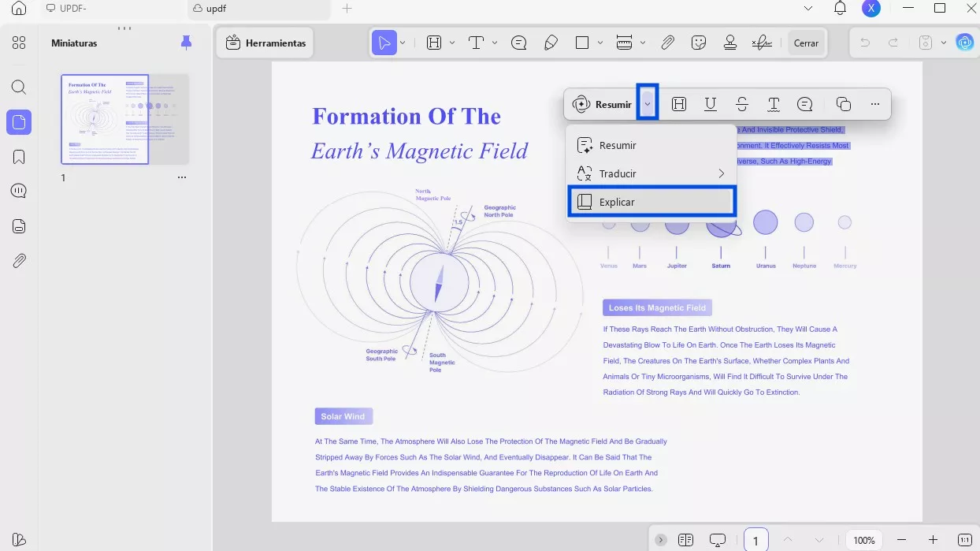Open the user account avatar X
Image resolution: width=980 pixels, height=551 pixels.
coord(870,8)
